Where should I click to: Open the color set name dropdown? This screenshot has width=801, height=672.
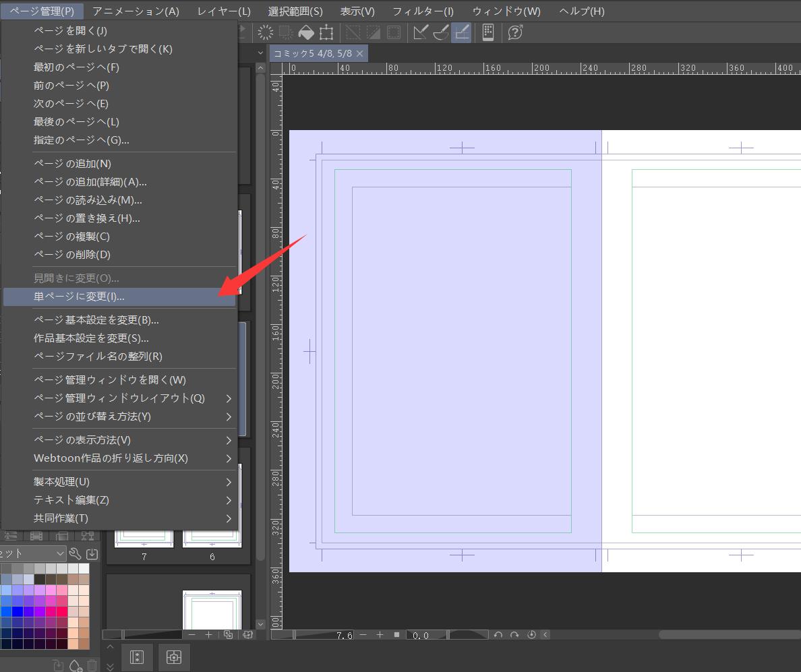(x=60, y=553)
